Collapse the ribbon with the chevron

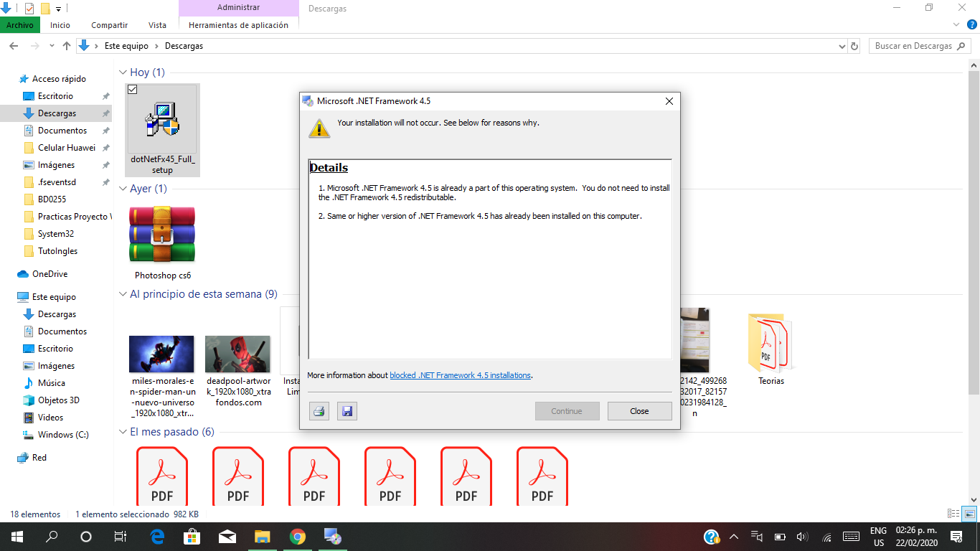coord(956,25)
